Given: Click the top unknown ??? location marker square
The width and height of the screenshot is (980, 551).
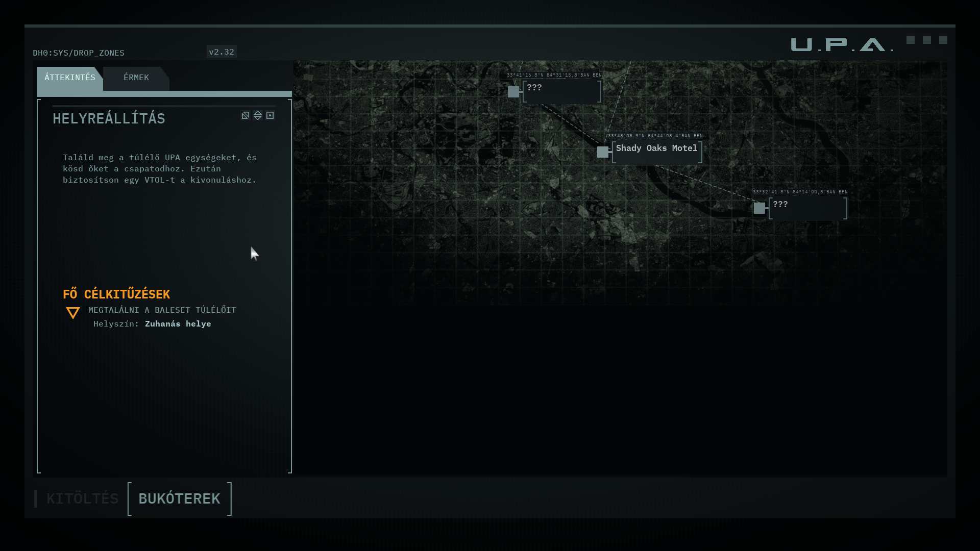Looking at the screenshot, I should [513, 92].
